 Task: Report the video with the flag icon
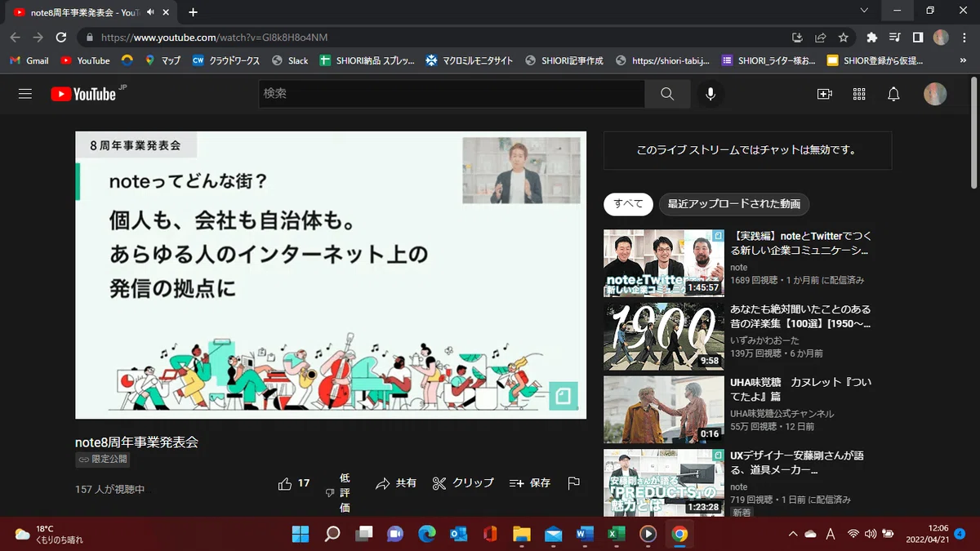tap(574, 483)
